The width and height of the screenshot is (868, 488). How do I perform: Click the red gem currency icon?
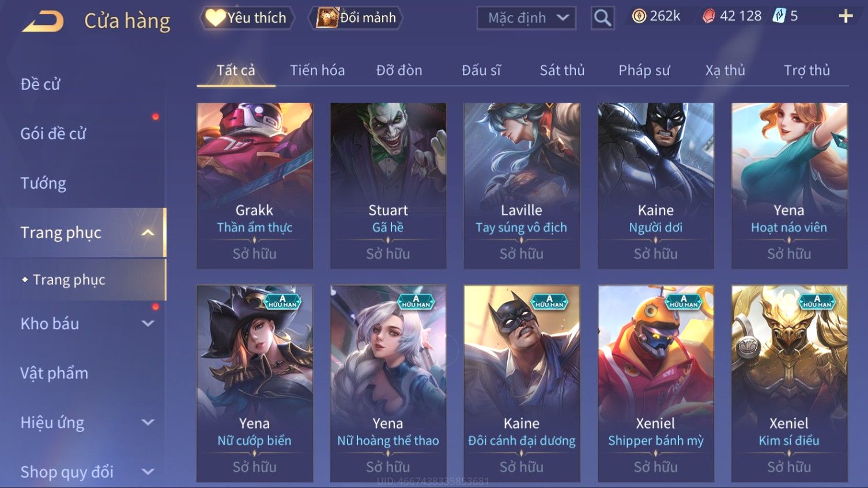709,16
